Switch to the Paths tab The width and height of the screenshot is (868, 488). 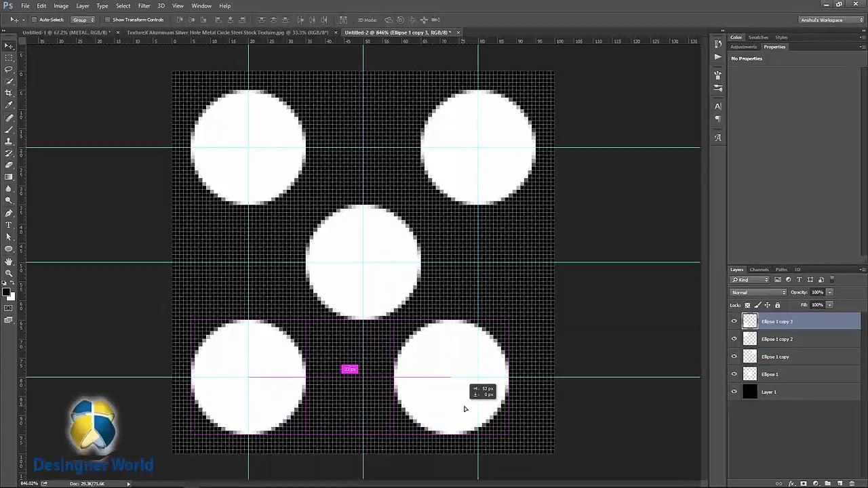pyautogui.click(x=781, y=270)
